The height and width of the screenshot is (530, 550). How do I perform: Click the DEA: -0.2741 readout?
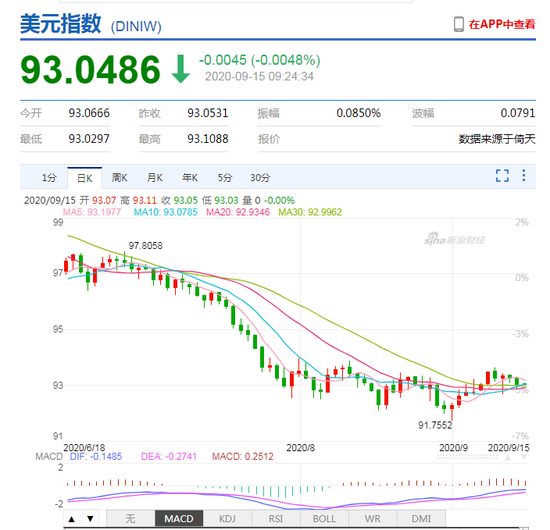point(169,456)
